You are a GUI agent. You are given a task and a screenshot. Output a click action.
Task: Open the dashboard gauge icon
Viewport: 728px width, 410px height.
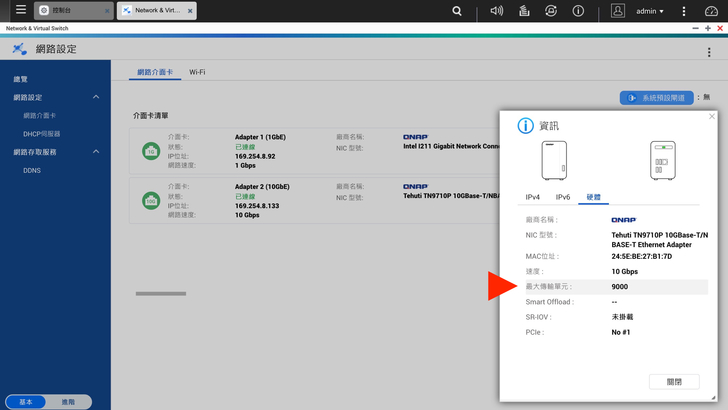tap(711, 11)
